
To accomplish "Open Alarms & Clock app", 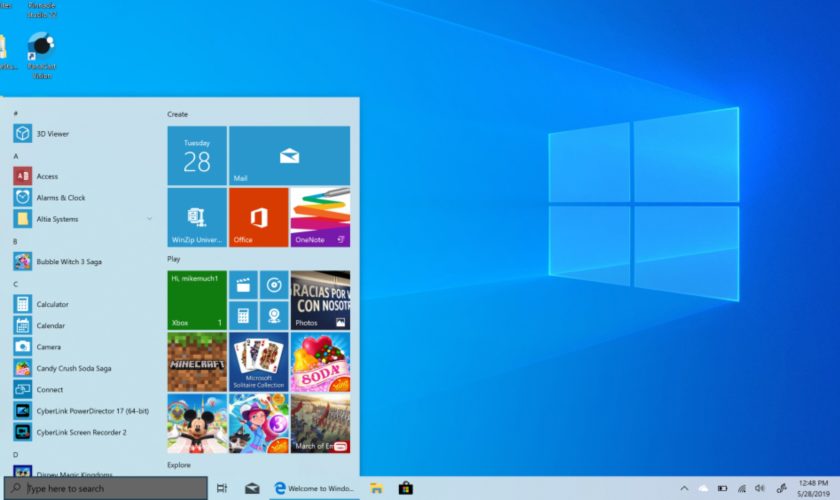I will pyautogui.click(x=60, y=198).
